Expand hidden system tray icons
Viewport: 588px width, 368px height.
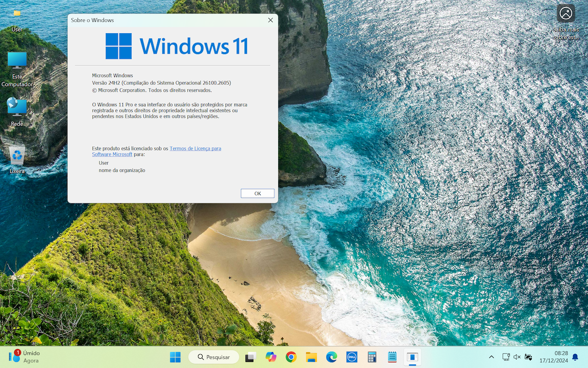pos(491,357)
